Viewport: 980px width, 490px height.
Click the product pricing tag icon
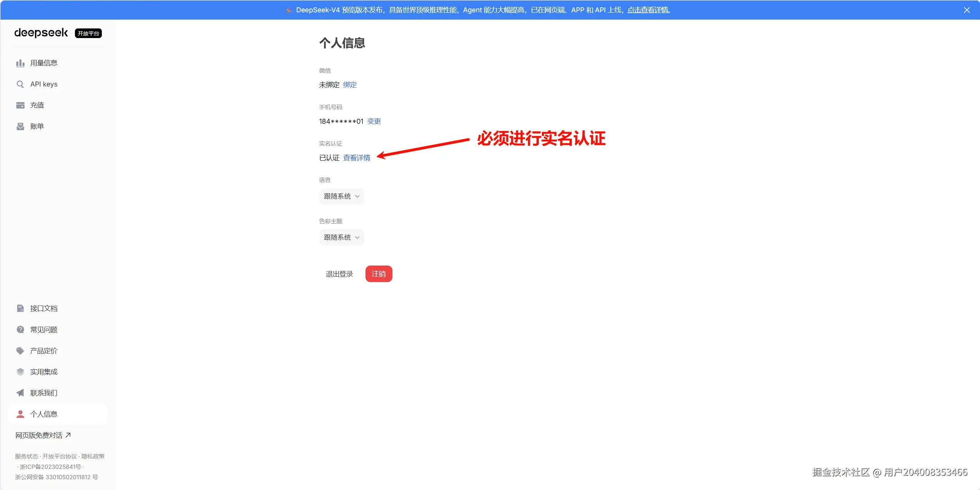click(x=20, y=350)
